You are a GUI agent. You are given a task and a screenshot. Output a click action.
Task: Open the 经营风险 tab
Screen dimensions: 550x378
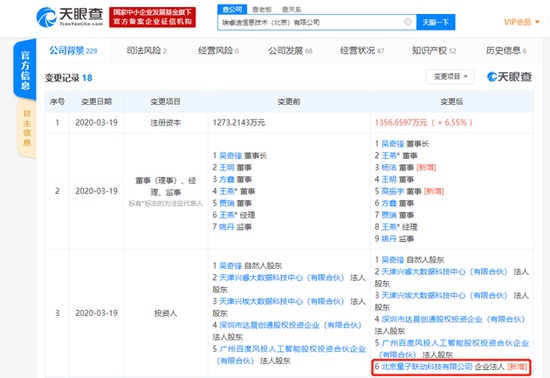[218, 50]
